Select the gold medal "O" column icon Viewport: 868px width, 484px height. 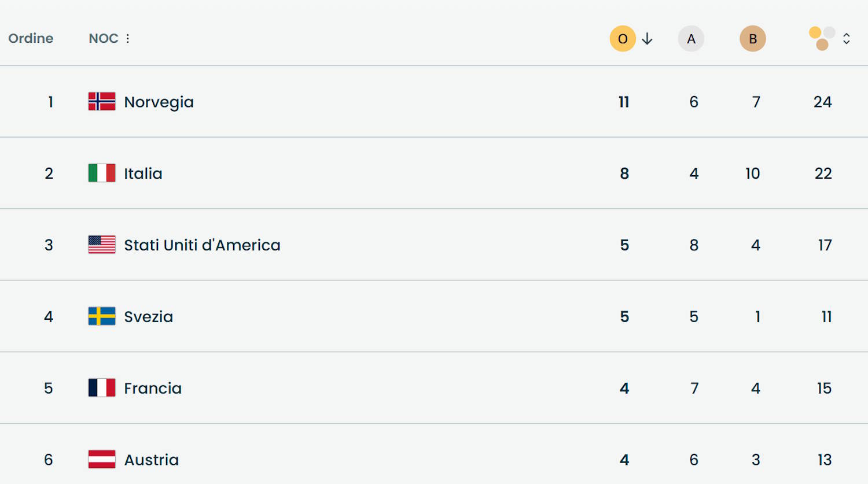pyautogui.click(x=622, y=38)
